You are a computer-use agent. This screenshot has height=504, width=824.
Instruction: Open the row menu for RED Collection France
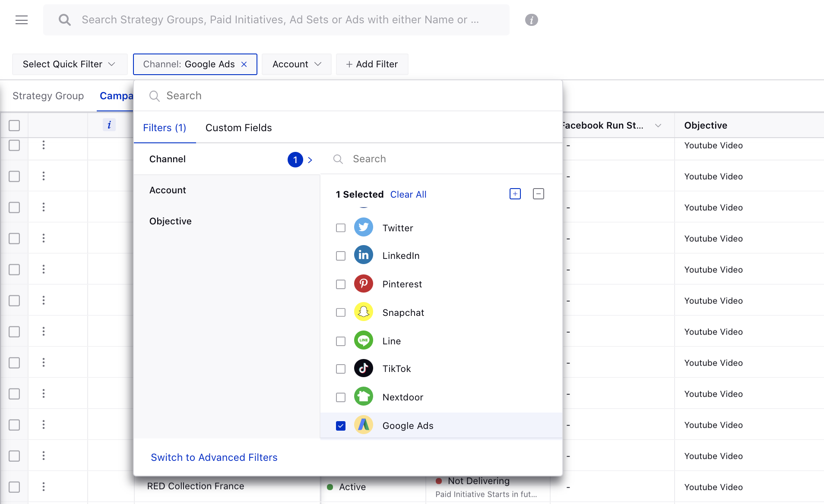(44, 487)
